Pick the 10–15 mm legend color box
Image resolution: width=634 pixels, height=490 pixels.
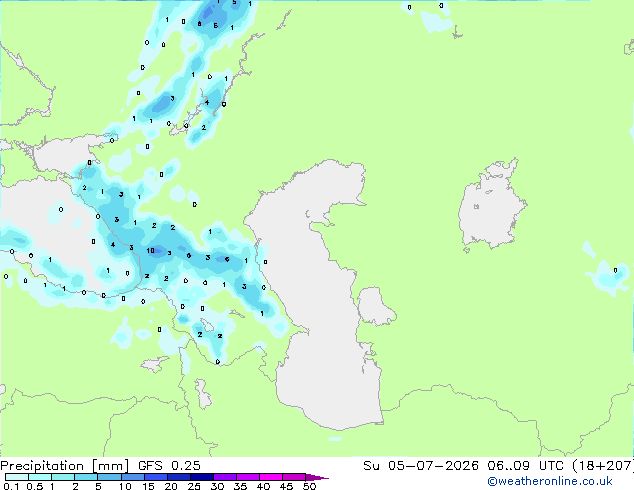tap(133, 477)
